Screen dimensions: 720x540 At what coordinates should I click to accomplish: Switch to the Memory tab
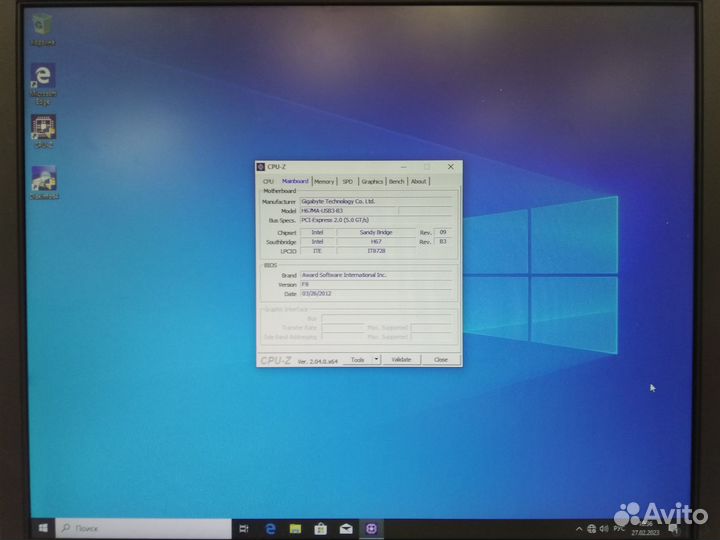tap(324, 182)
